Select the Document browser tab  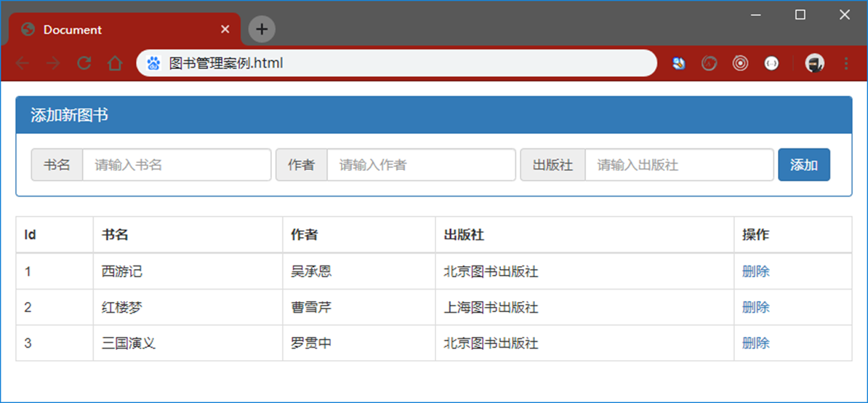(x=124, y=29)
